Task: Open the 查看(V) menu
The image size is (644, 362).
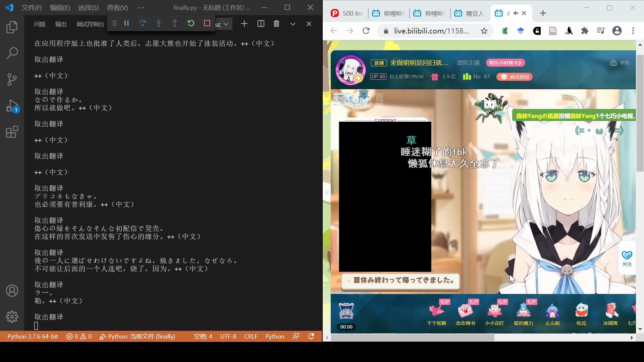Action: click(117, 8)
